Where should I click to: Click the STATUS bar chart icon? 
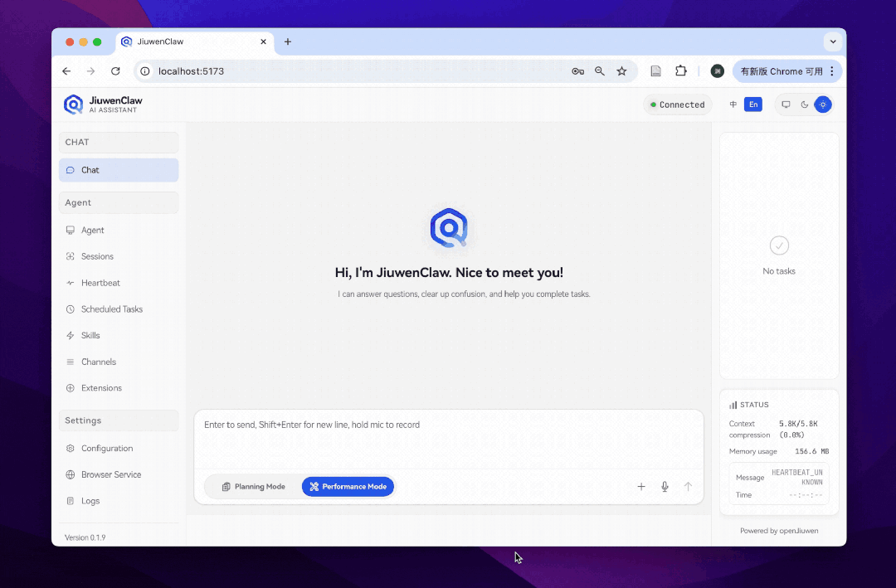pos(733,405)
